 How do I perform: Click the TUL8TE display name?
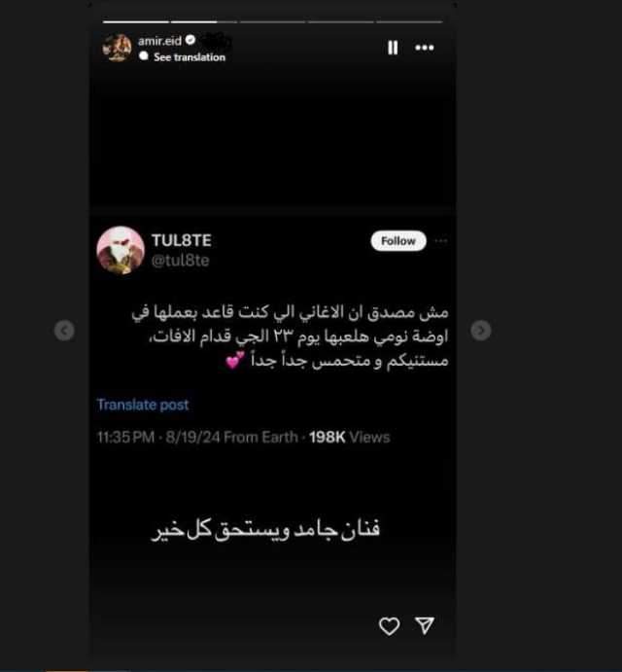tap(181, 240)
